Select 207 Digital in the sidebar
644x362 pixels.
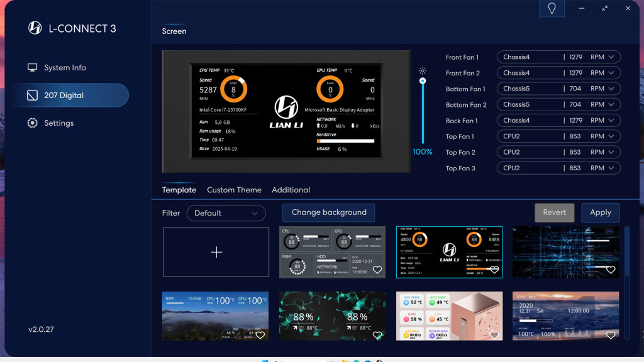point(70,96)
